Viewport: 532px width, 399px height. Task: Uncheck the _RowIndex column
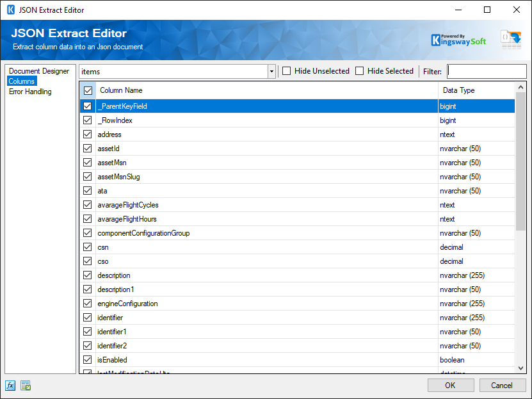(87, 120)
